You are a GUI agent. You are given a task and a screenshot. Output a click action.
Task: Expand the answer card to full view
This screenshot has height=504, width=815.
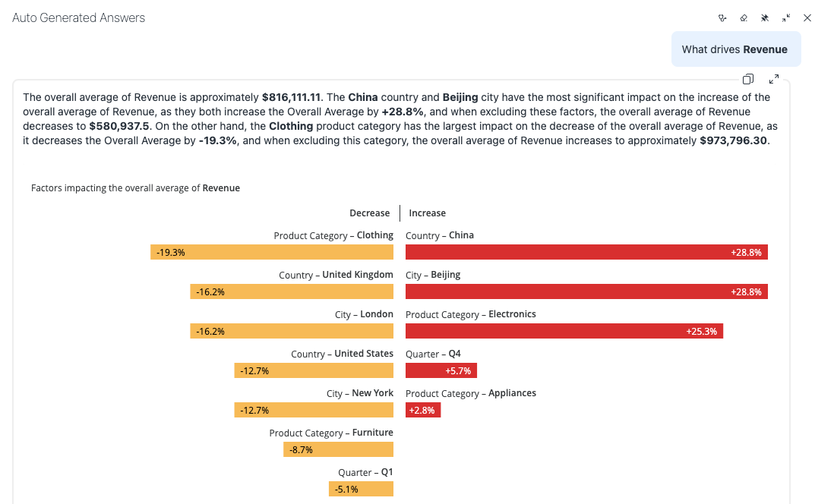tap(774, 79)
